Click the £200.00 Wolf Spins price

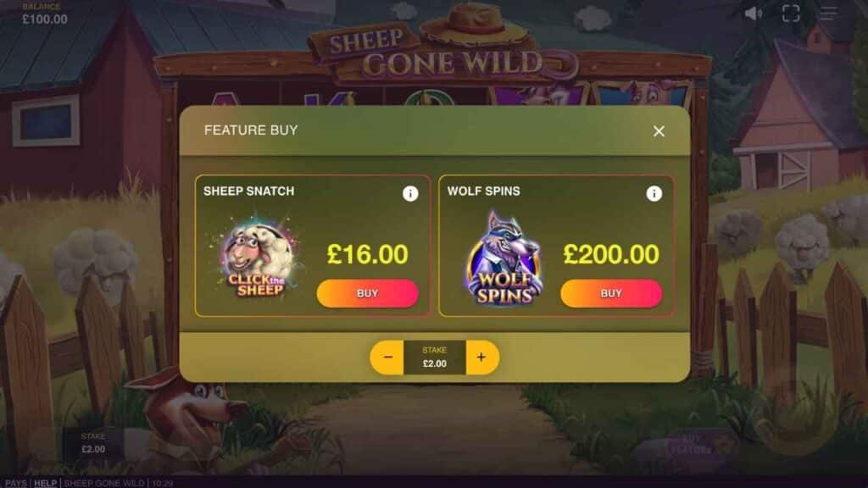click(611, 254)
